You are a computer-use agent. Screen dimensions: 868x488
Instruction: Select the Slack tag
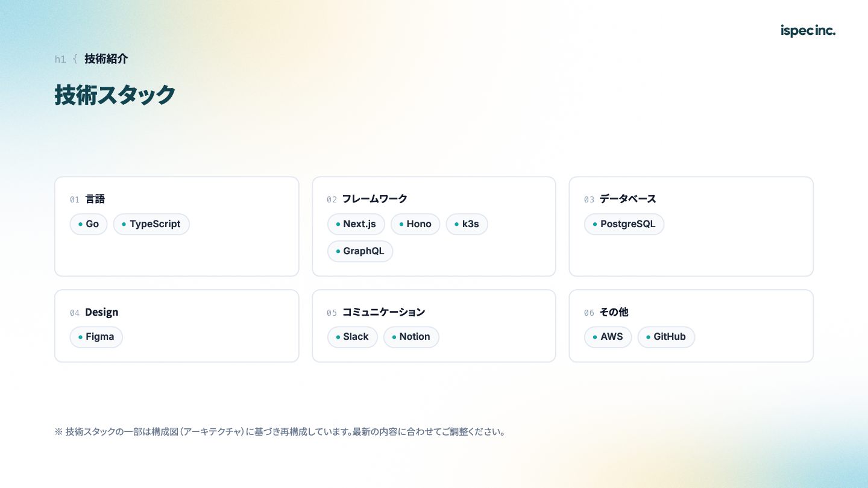(x=353, y=337)
